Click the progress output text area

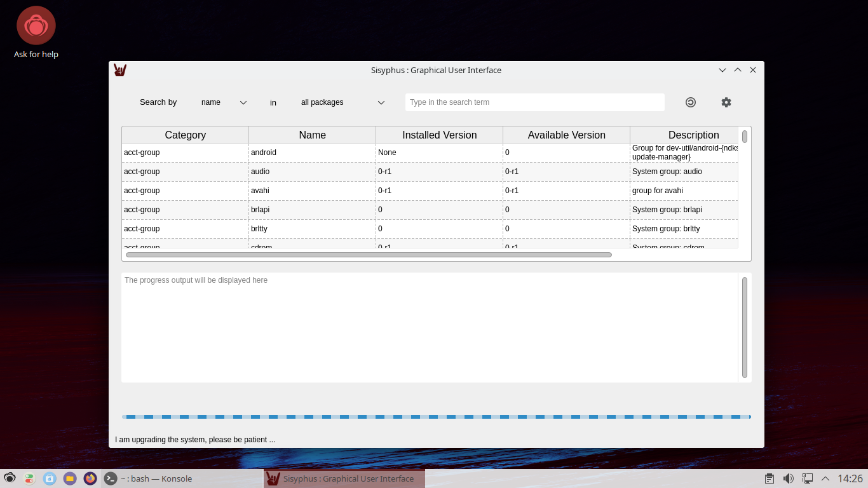[430, 328]
